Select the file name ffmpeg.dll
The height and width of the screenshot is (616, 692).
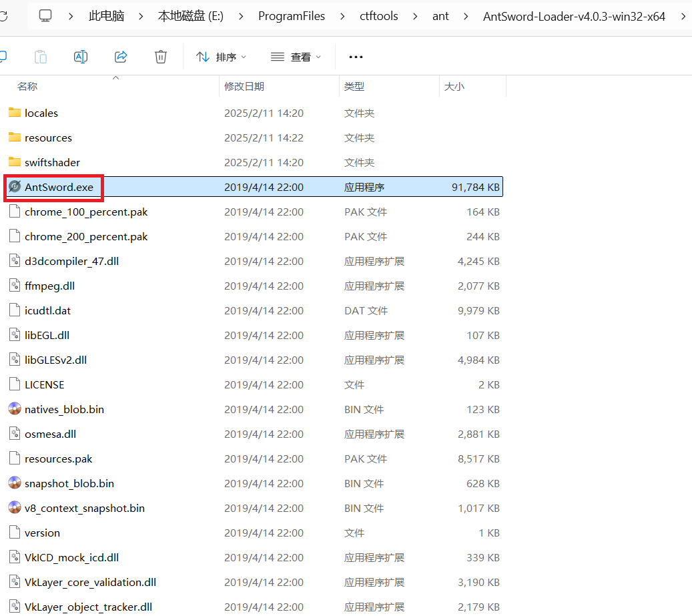(x=49, y=286)
